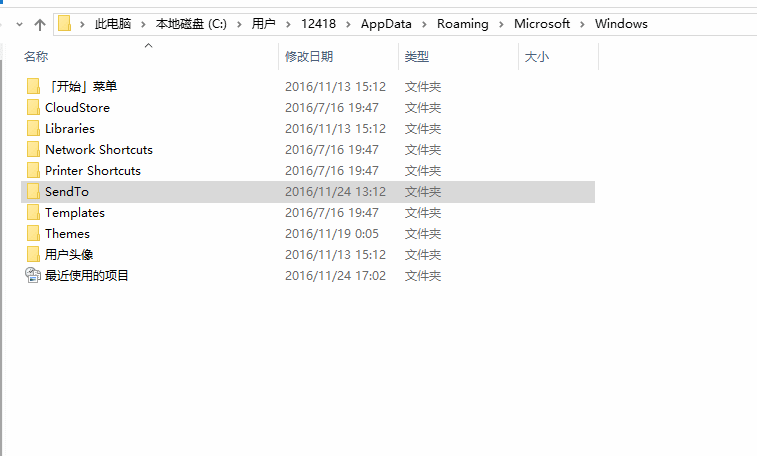The width and height of the screenshot is (757, 456).
Task: Select the Templates folder icon
Action: pos(33,213)
